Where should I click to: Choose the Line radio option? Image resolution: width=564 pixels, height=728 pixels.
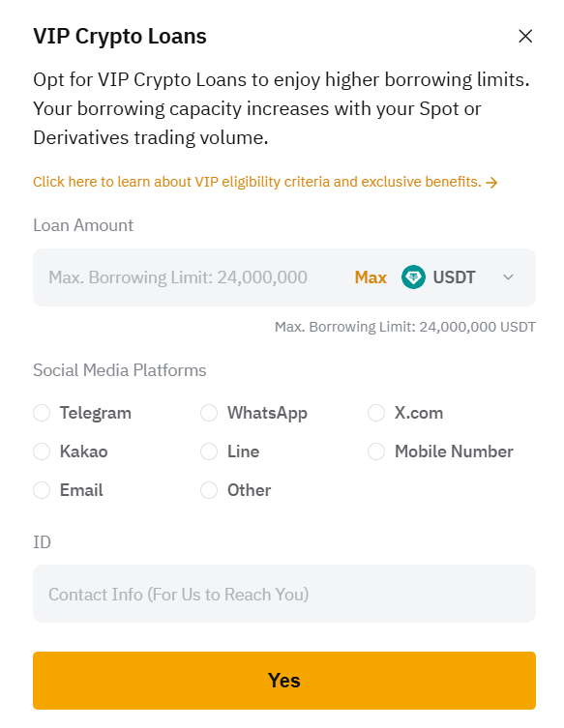click(x=209, y=451)
